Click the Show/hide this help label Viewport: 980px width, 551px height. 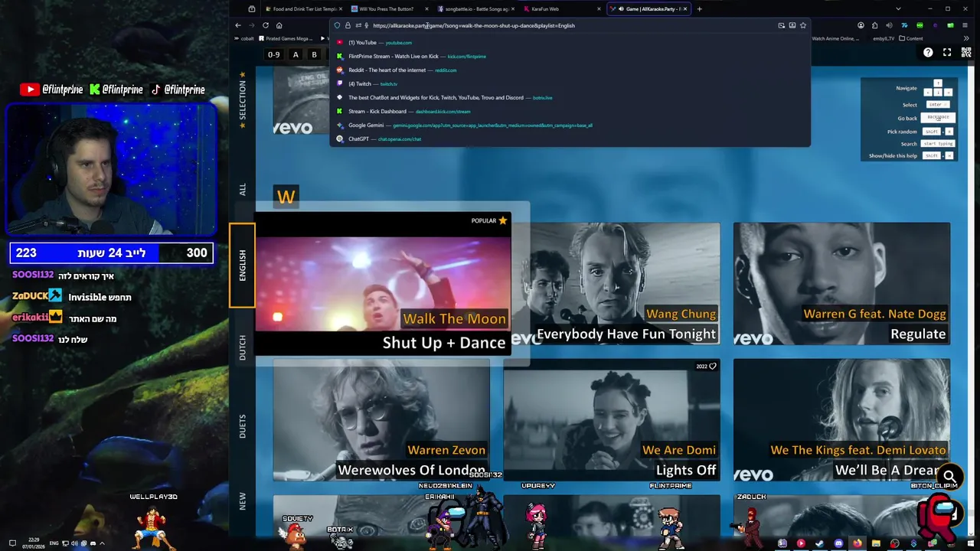click(x=893, y=155)
